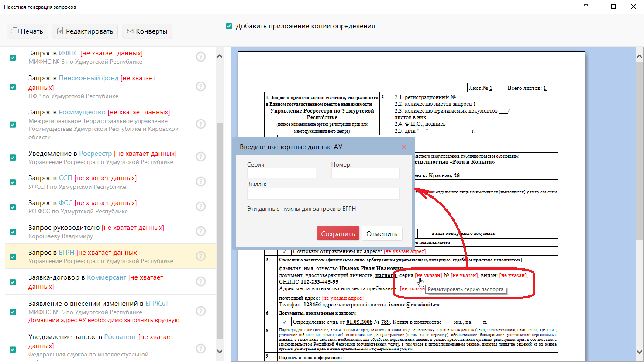Close the passport data dialog with the X
This screenshot has width=644, height=363.
pos(404,147)
